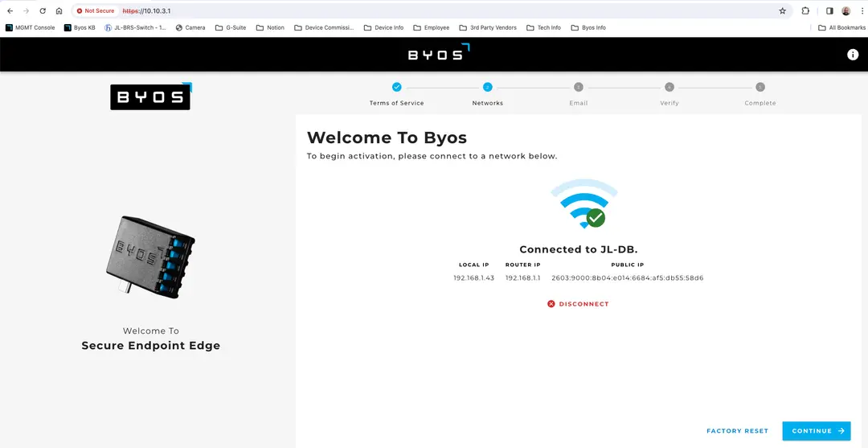The height and width of the screenshot is (448, 868).
Task: Click the local IP 192.168.1.43
Action: point(474,278)
